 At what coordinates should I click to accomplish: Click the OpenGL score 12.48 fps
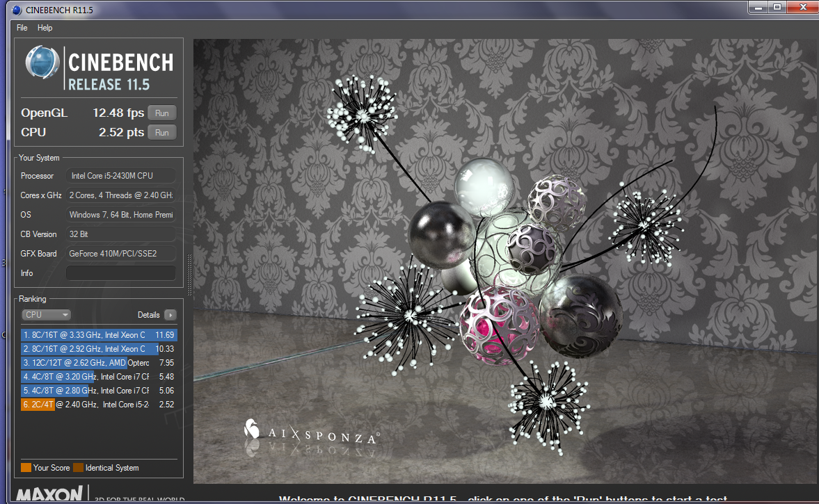[118, 113]
